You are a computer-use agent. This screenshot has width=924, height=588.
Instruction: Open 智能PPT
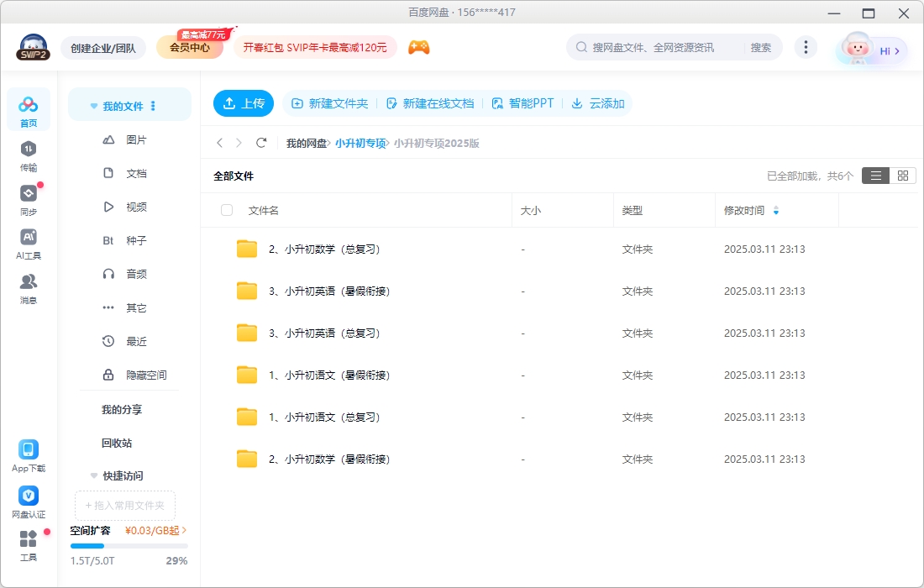[x=523, y=103]
